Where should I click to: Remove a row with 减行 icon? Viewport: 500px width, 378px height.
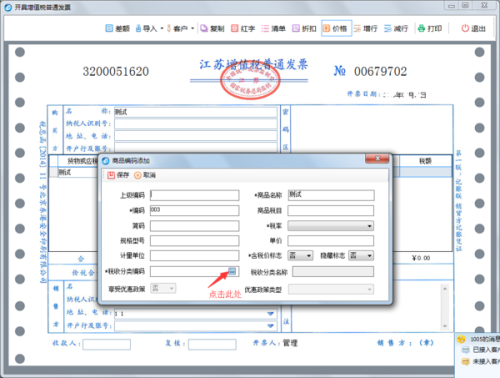tap(387, 29)
